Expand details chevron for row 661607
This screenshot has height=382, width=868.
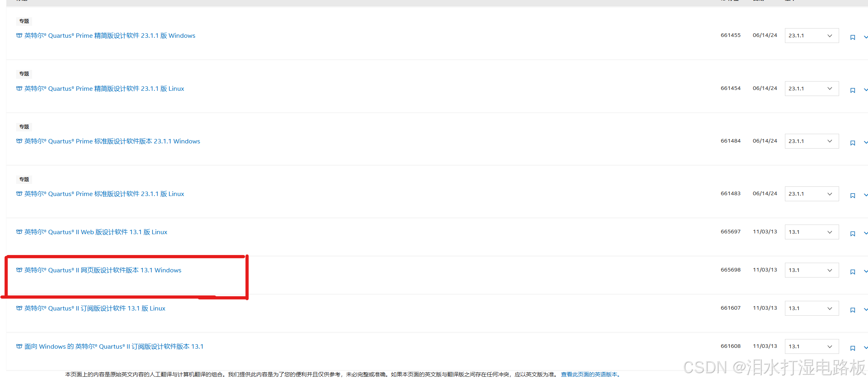[866, 310]
